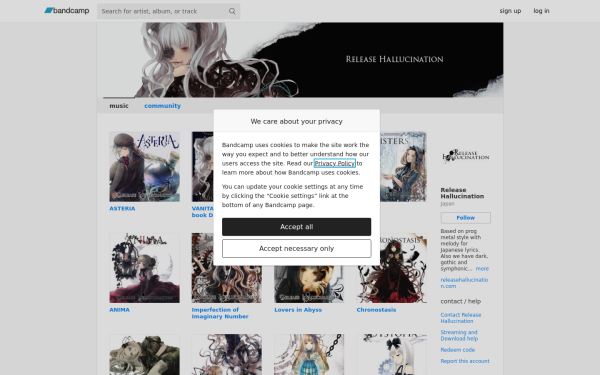The image size is (600, 375).
Task: Click the Bandcamp logo
Action: pos(67,11)
